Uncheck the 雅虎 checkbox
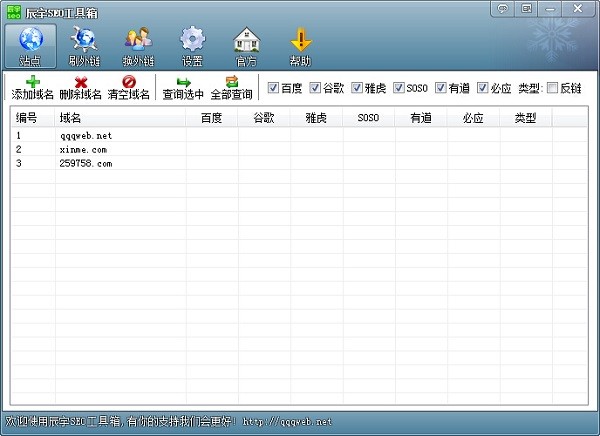The height and width of the screenshot is (436, 600). click(x=357, y=88)
